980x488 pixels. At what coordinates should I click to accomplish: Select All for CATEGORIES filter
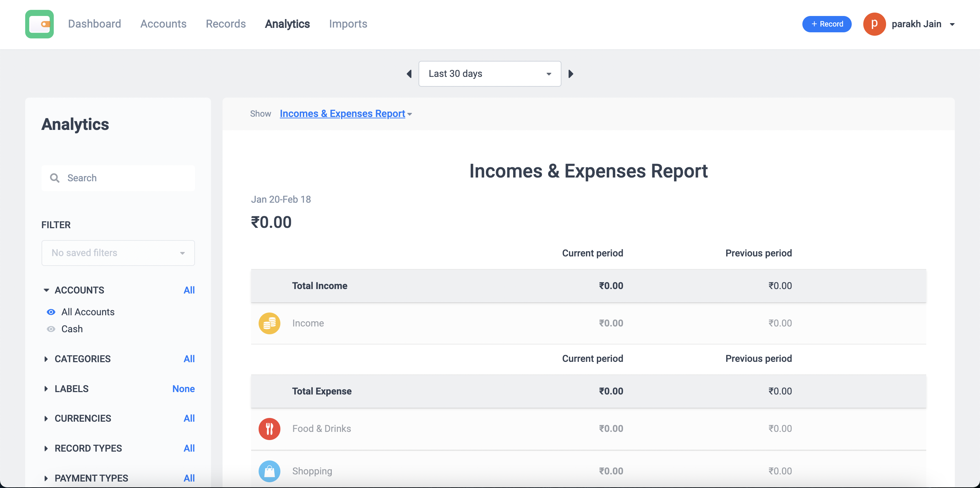point(189,359)
